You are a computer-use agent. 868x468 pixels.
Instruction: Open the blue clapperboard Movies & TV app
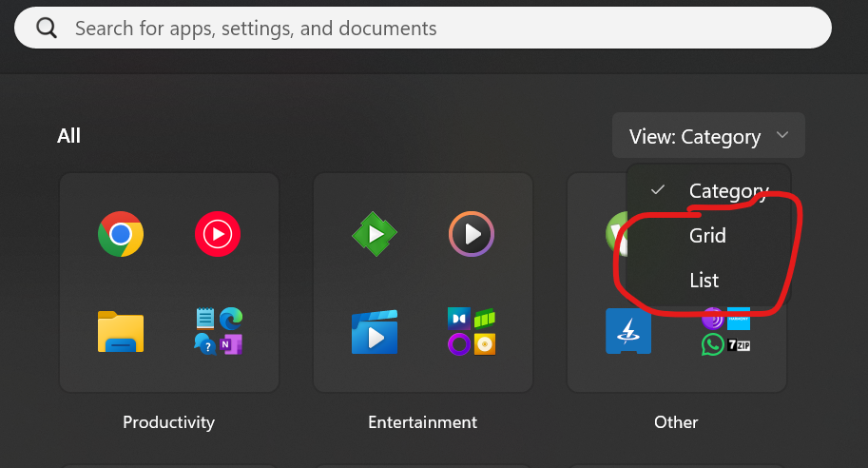pyautogui.click(x=375, y=332)
